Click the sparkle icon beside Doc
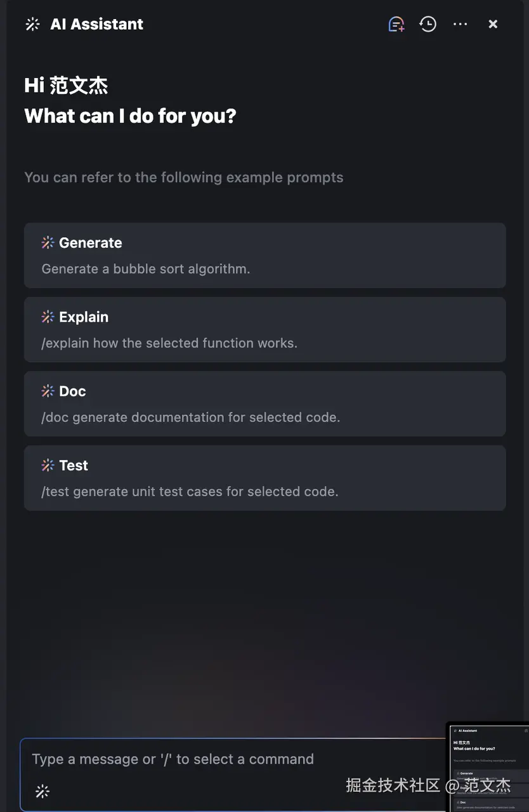This screenshot has height=812, width=529. [x=48, y=391]
